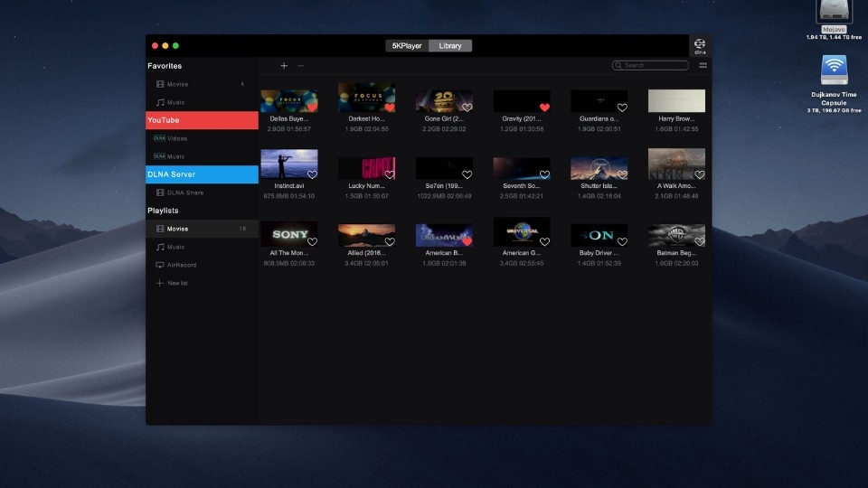Click the 'Guardians o...' title text
868x488 pixels.
click(x=599, y=119)
